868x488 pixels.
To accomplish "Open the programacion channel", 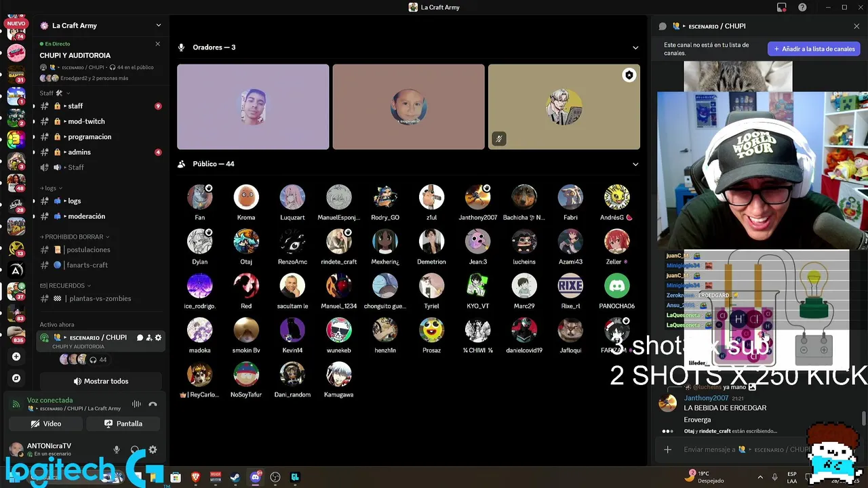I will tap(100, 136).
